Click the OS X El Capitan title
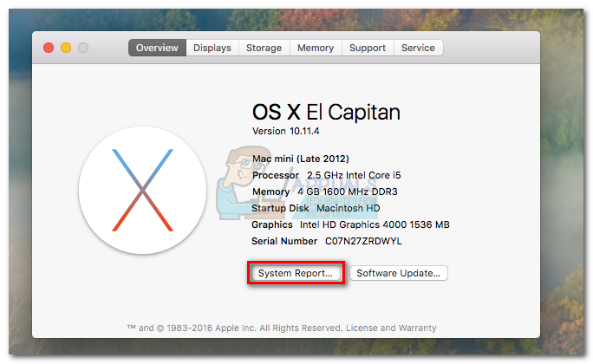 pyautogui.click(x=326, y=113)
